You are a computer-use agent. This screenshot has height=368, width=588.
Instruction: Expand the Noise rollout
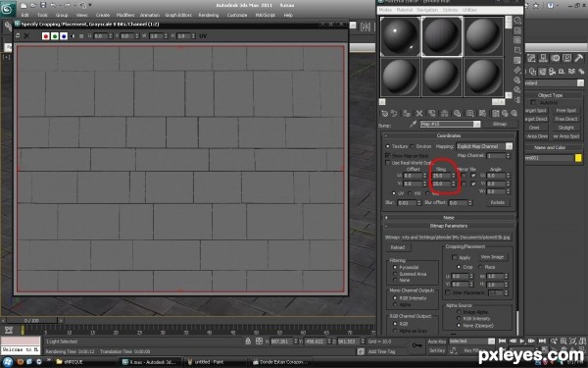(449, 218)
